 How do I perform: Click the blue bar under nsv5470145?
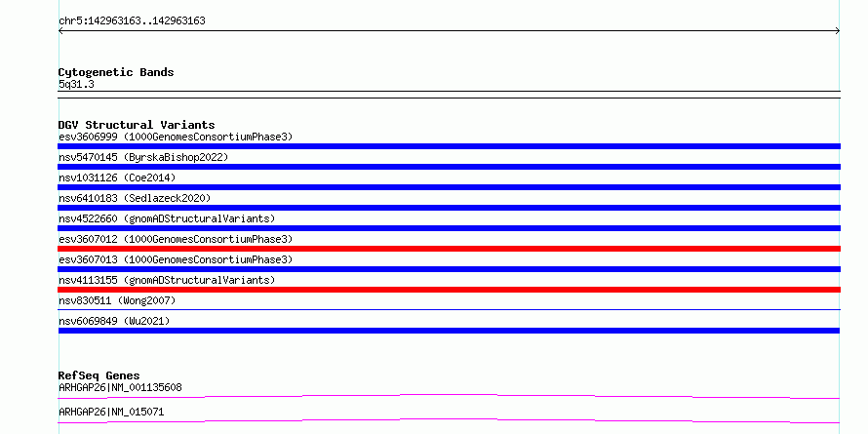(449, 167)
